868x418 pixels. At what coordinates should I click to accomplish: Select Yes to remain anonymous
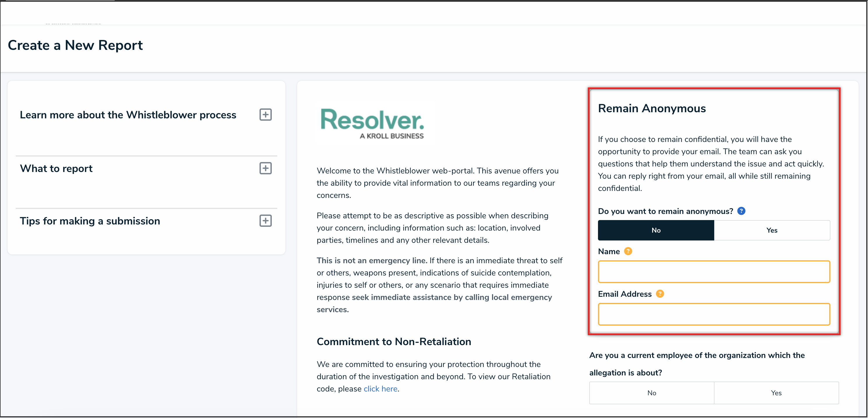772,230
